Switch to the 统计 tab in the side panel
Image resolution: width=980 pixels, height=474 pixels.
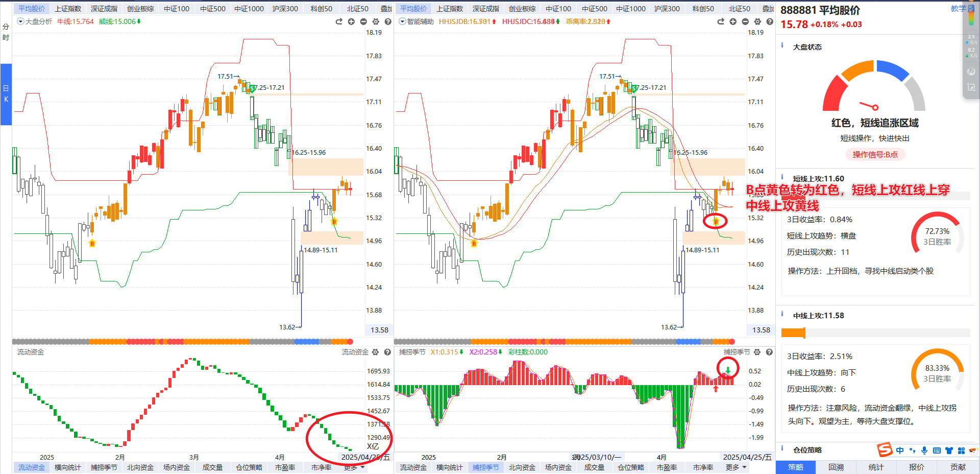pos(876,467)
